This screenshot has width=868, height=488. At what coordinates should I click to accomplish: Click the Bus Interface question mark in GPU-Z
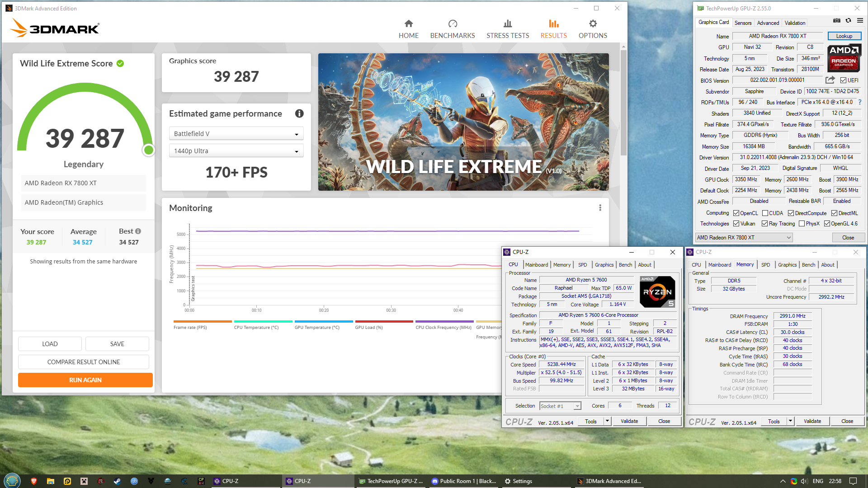click(x=860, y=102)
